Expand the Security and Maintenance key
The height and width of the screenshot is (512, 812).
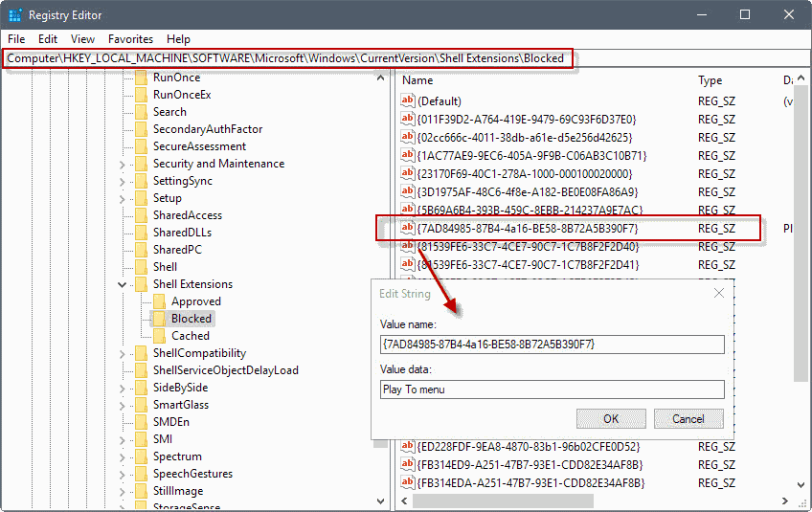coord(123,165)
